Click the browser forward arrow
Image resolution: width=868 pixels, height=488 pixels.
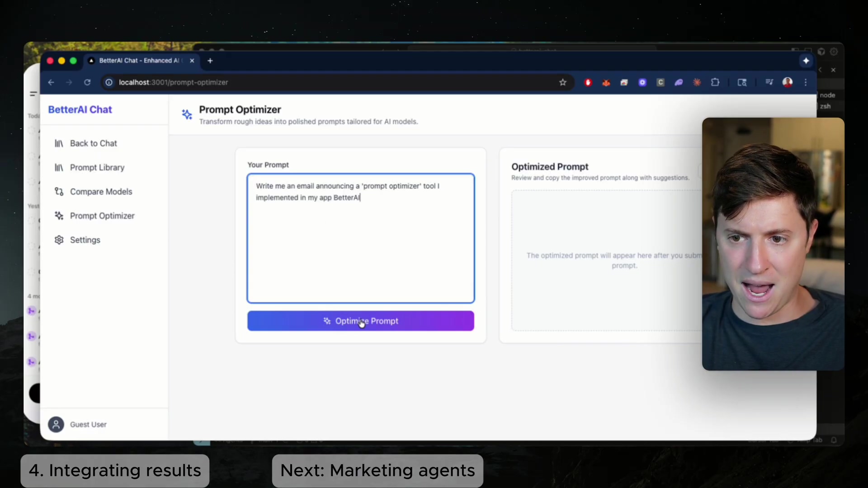69,82
